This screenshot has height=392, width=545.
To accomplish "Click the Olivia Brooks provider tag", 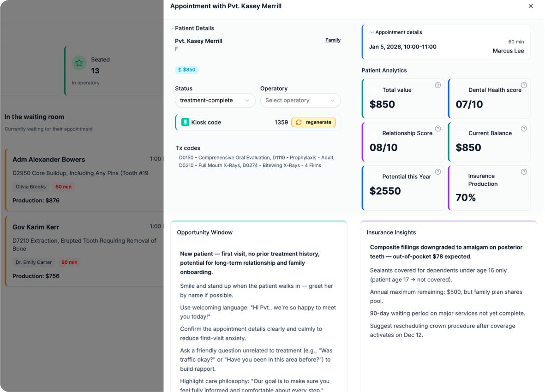I will (x=31, y=187).
